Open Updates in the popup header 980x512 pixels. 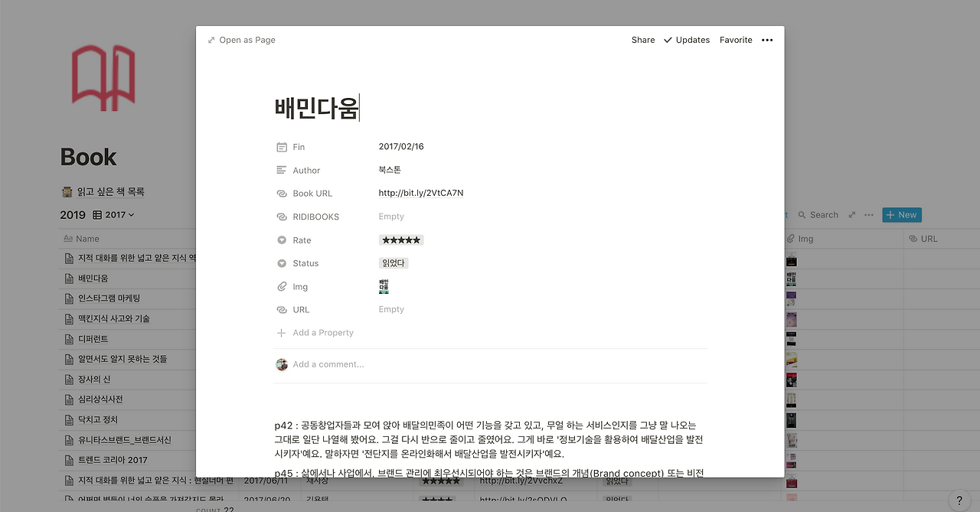(687, 40)
